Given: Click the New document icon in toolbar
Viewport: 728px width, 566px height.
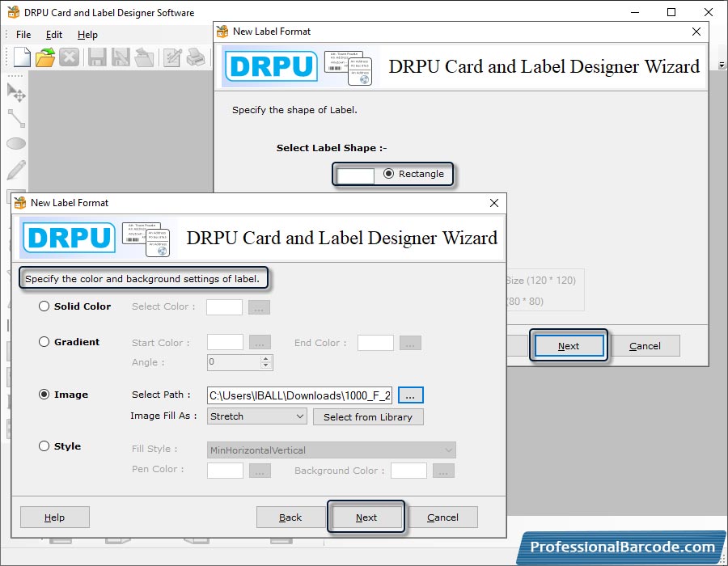Looking at the screenshot, I should [22, 57].
